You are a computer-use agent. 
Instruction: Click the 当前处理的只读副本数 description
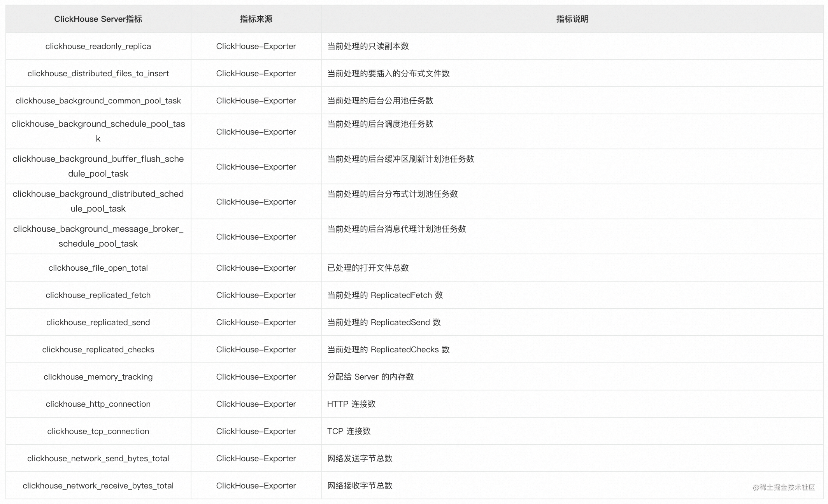point(368,46)
